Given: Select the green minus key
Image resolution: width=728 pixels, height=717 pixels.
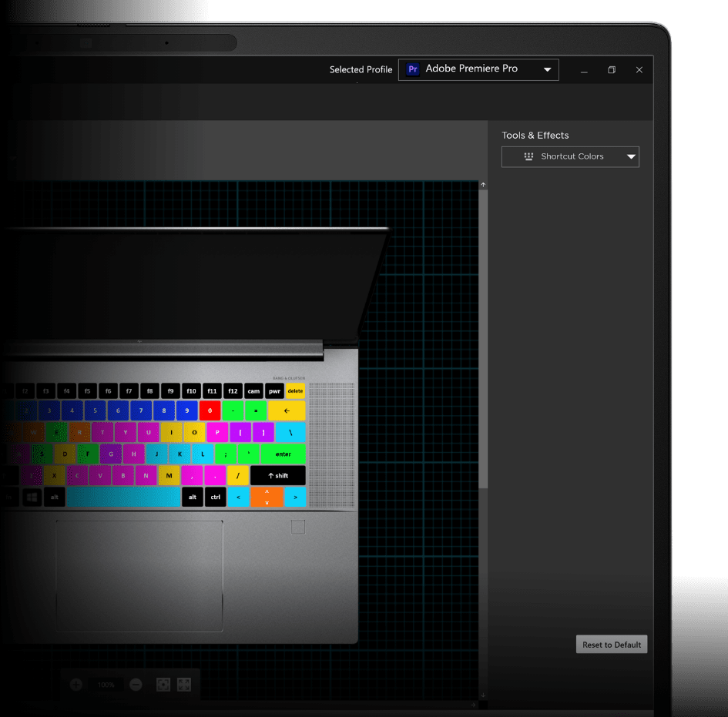Looking at the screenshot, I should coord(233,410).
